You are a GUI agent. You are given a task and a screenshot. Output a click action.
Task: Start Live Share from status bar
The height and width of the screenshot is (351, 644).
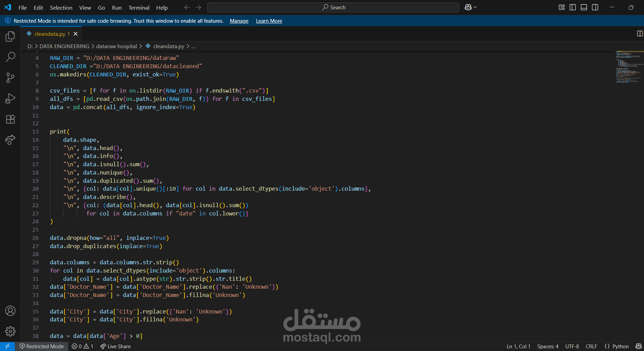tap(116, 346)
